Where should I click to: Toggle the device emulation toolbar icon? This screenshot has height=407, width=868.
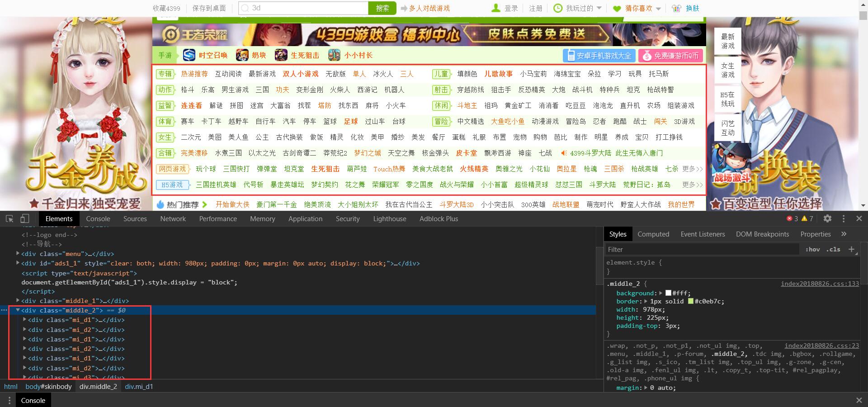tap(25, 219)
